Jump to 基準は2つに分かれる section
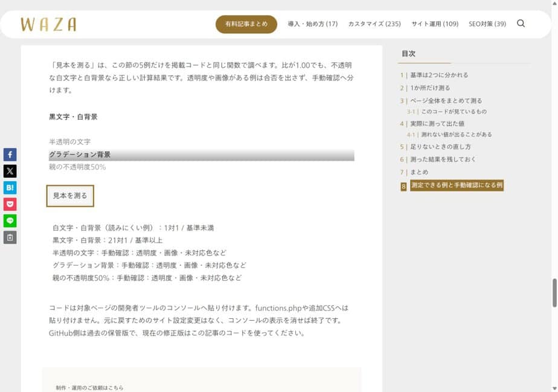 tap(439, 75)
